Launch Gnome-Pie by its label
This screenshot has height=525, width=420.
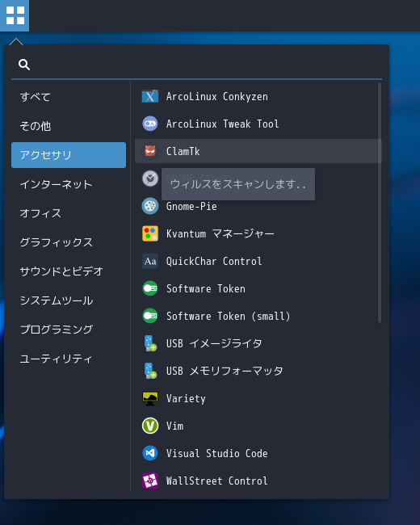pos(191,206)
